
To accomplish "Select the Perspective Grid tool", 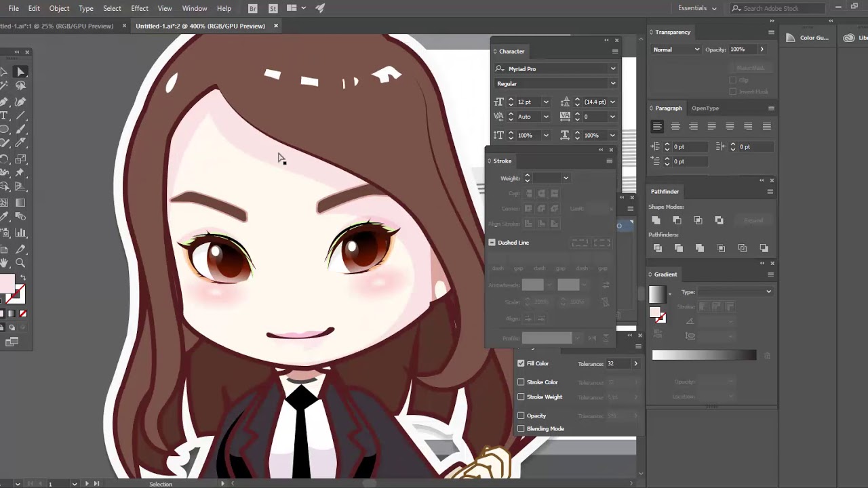I will pos(20,188).
